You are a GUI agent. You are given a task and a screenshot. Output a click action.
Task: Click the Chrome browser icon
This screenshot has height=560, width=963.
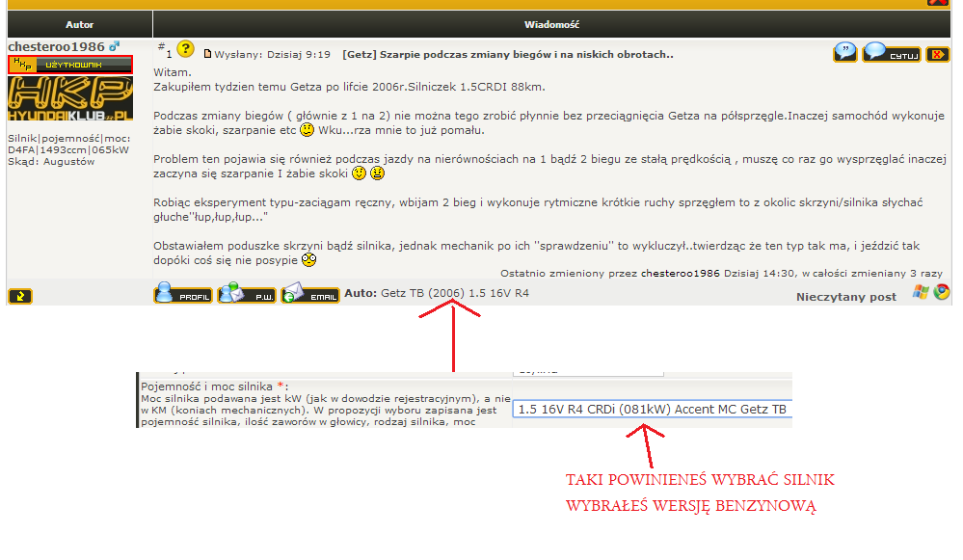point(942,292)
